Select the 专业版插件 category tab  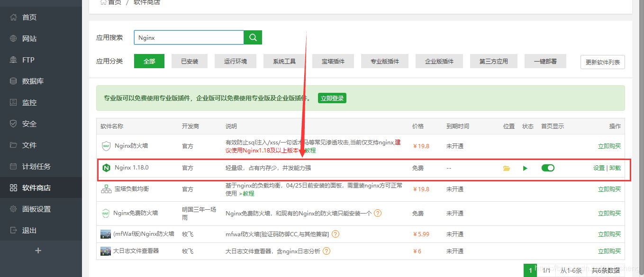pyautogui.click(x=385, y=62)
